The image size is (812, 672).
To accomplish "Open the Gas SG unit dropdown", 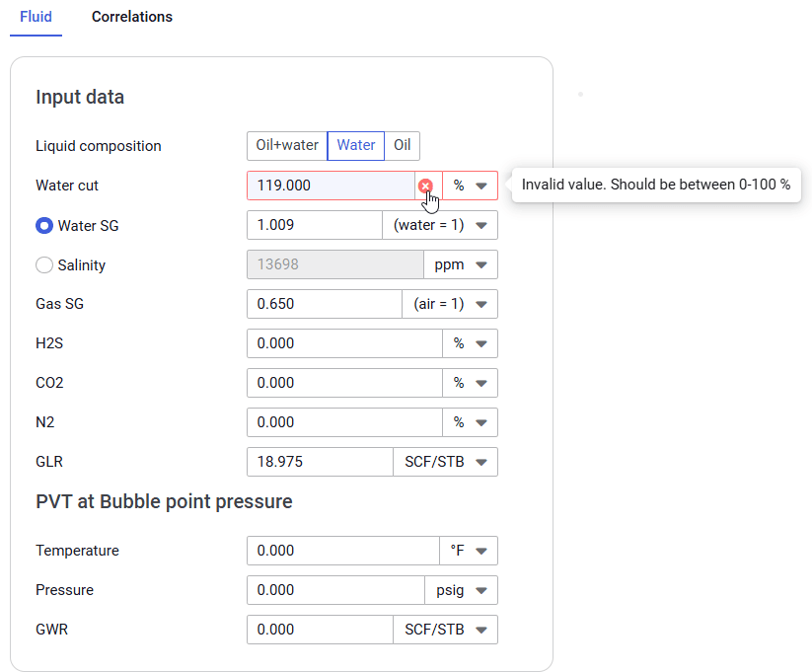I will [450, 304].
